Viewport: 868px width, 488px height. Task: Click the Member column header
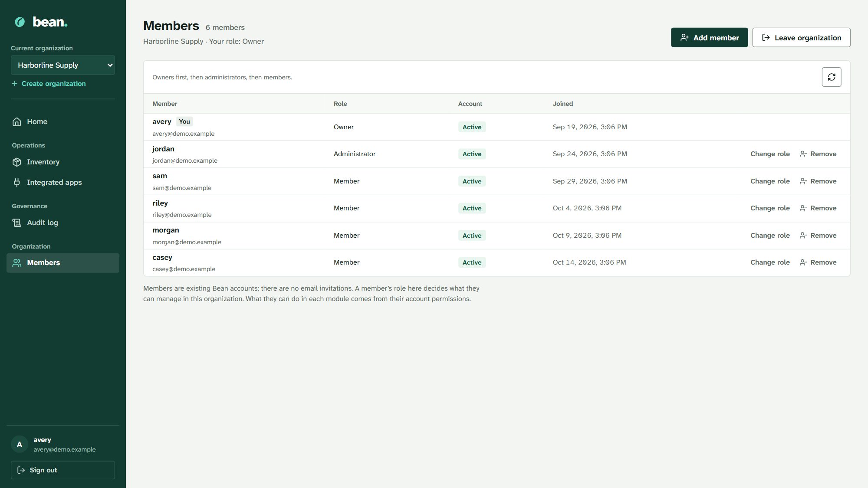coord(164,104)
